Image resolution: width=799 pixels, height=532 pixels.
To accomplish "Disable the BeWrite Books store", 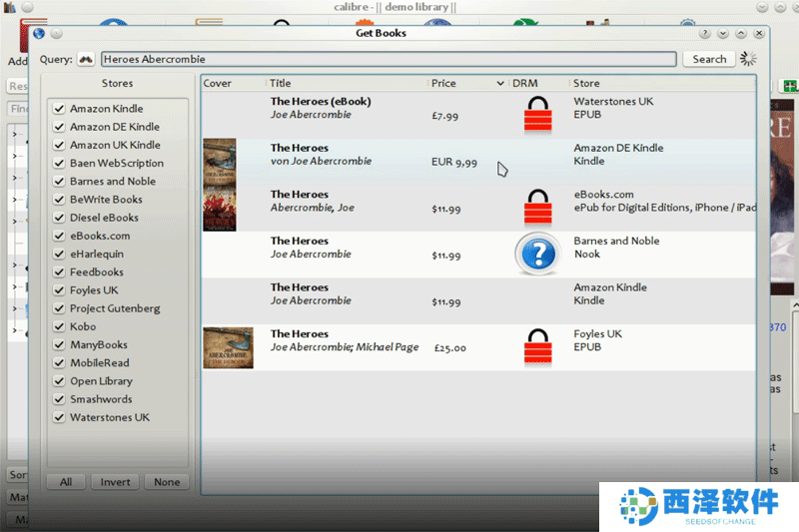I will (x=59, y=200).
